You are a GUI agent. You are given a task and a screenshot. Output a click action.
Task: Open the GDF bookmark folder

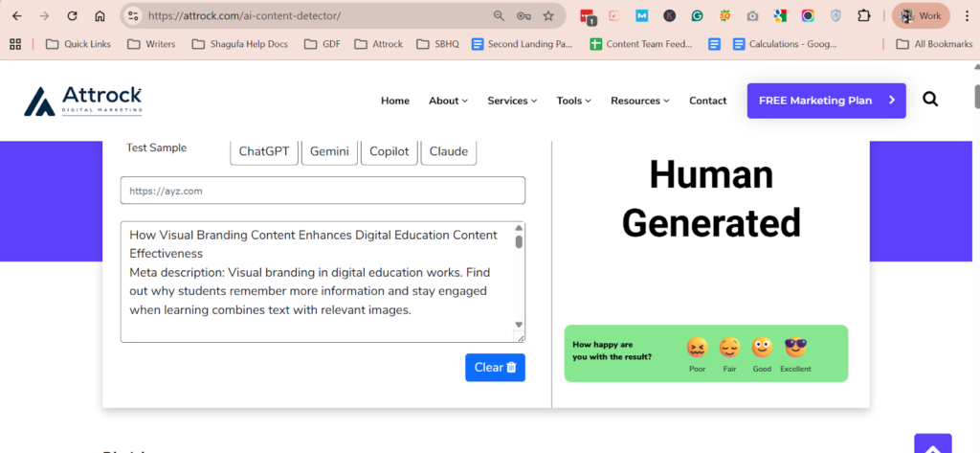point(322,44)
